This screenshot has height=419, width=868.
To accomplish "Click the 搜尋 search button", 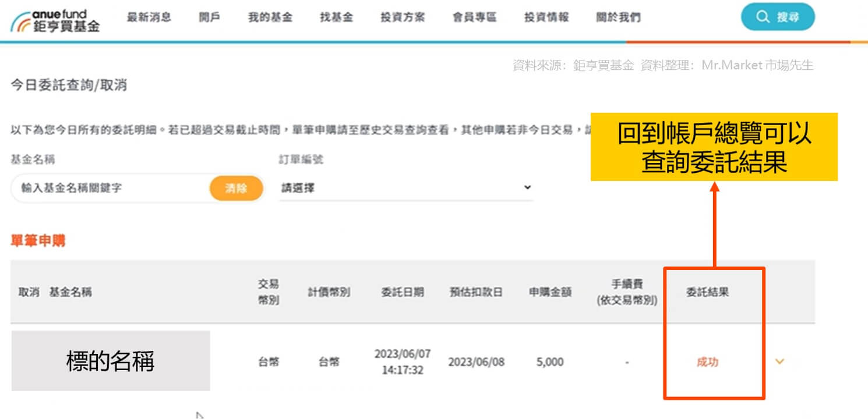I will [x=778, y=17].
